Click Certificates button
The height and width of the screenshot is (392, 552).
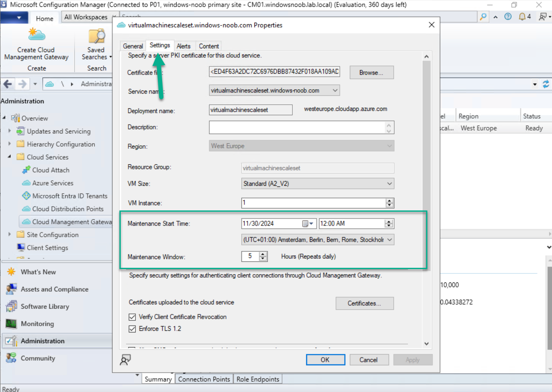pyautogui.click(x=364, y=303)
